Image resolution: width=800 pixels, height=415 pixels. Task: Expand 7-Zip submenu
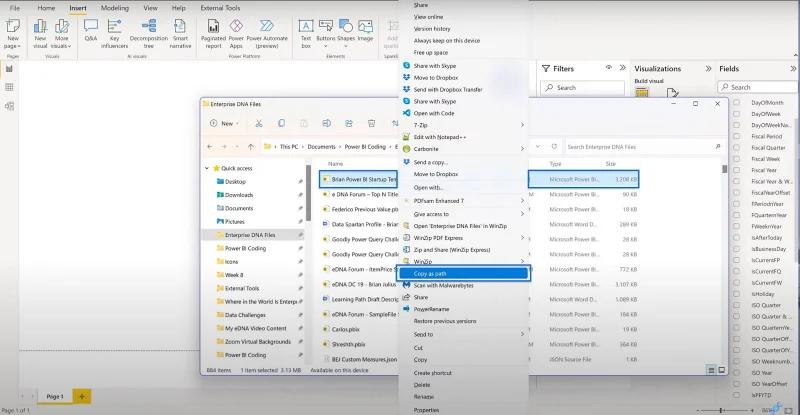coord(522,125)
